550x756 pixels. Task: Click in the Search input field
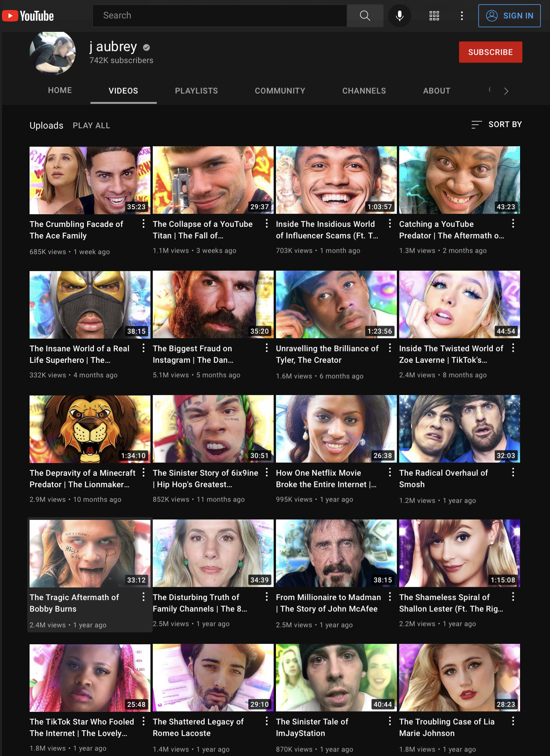[x=220, y=16]
